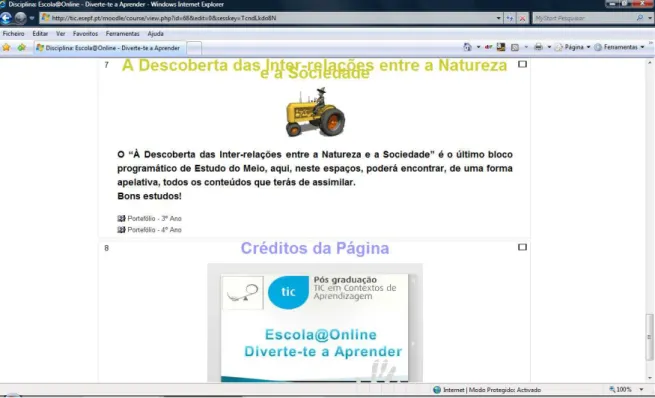This screenshot has width=655, height=398.
Task: Open the recent pages dropdown beside Forward
Action: [32, 18]
